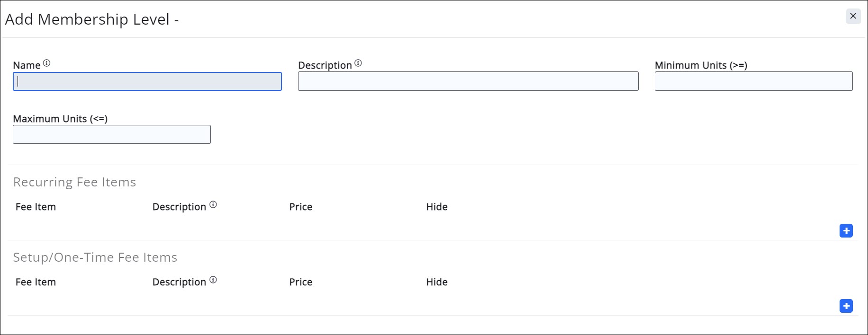The width and height of the screenshot is (868, 335).
Task: Open the Description info tooltip under Setup/One-Time Fee Items
Action: (x=213, y=280)
